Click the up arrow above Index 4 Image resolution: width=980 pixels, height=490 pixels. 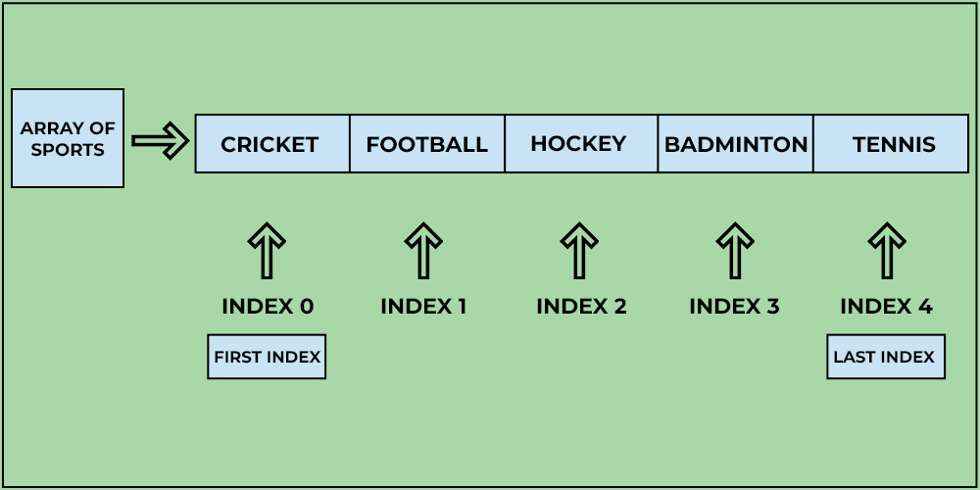point(887,251)
